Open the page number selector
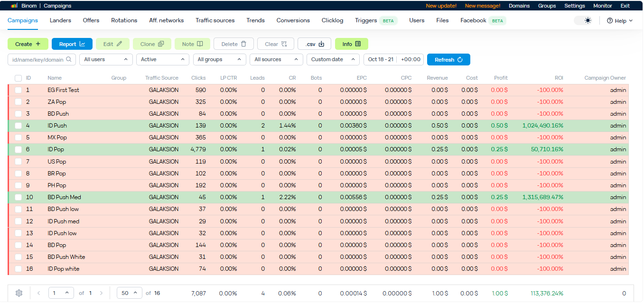 click(61, 293)
